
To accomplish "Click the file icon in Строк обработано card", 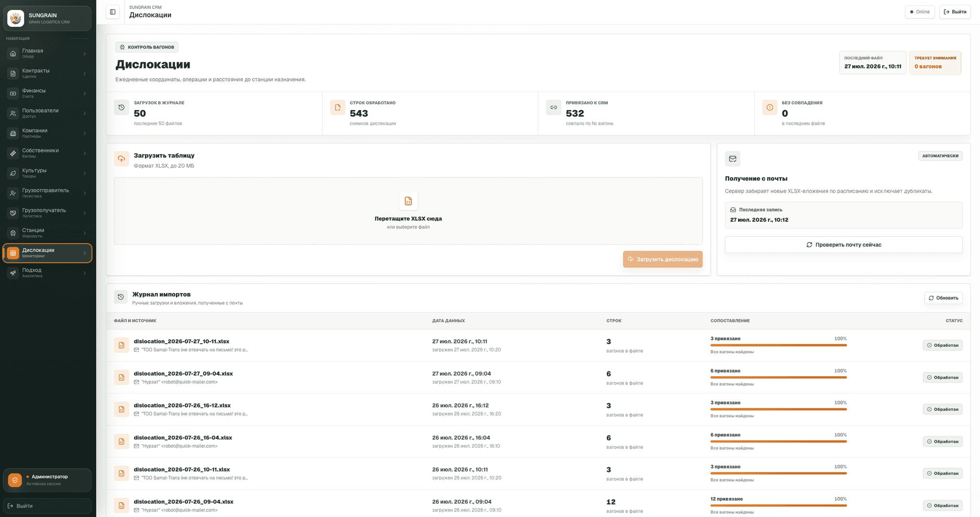I will coord(338,107).
